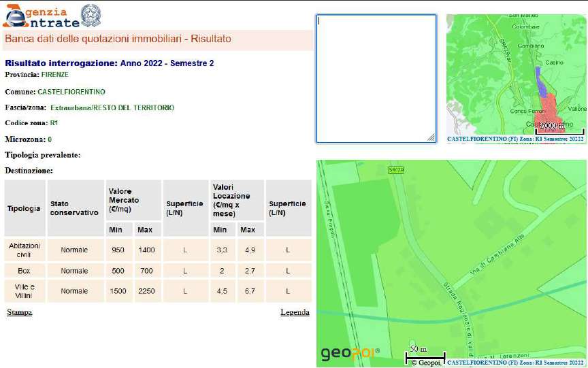This screenshot has height=368, width=588.
Task: Click the SR429 road marker on map
Action: [396, 169]
